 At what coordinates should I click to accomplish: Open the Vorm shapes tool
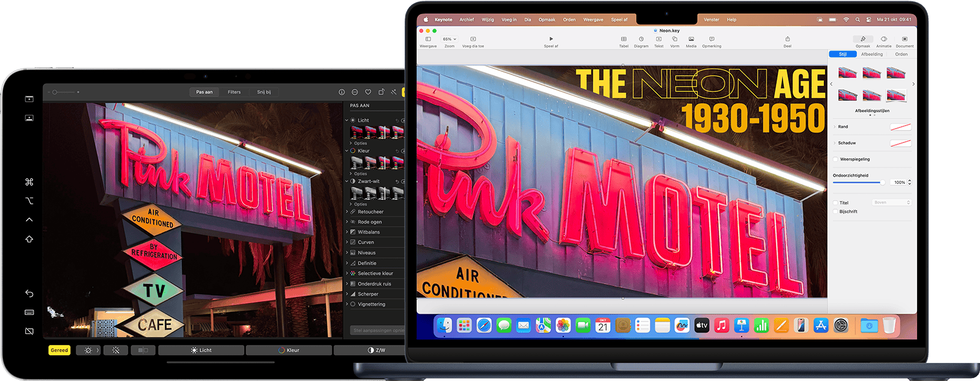click(675, 40)
